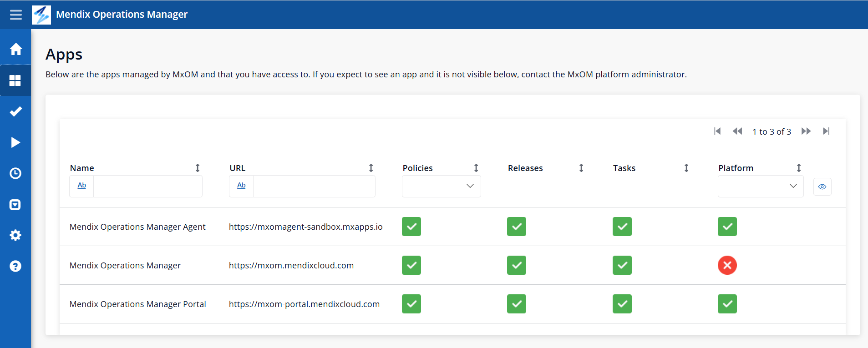
Task: Click Policies check for mxom.mendixcloud.com row
Action: click(411, 265)
